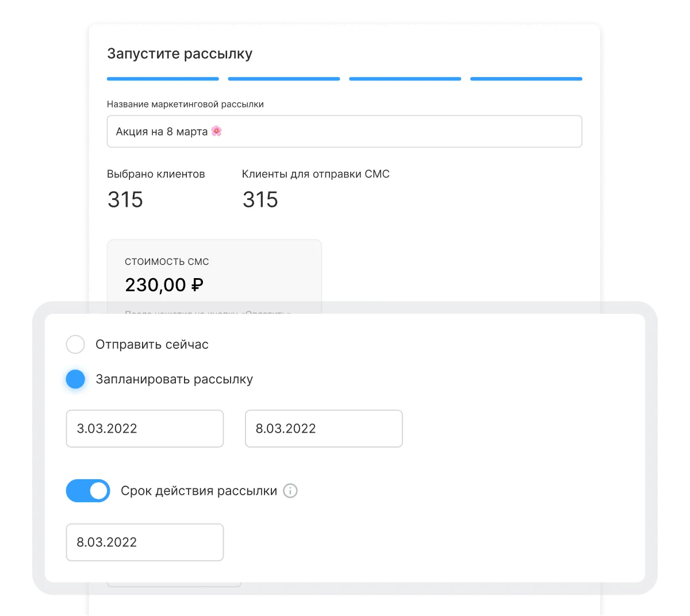Click the expiry date field under 'Срок действия рассылки'
690x616 pixels.
point(145,542)
